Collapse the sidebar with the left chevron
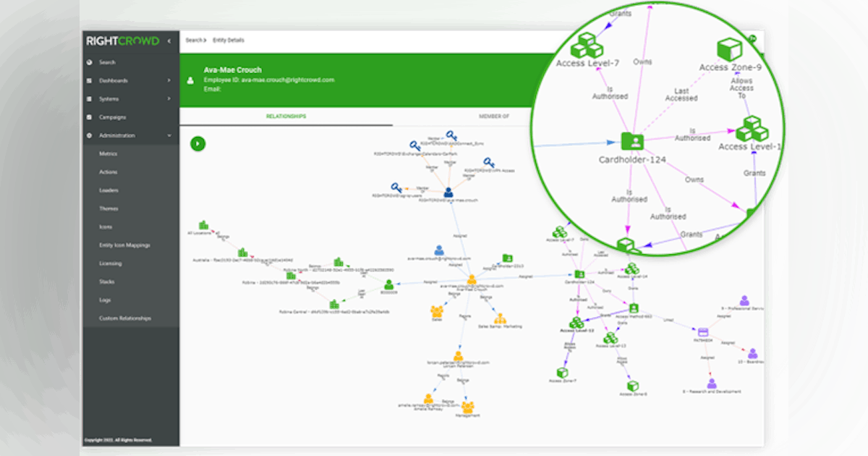Screen dimensions: 868x456 [x=169, y=41]
